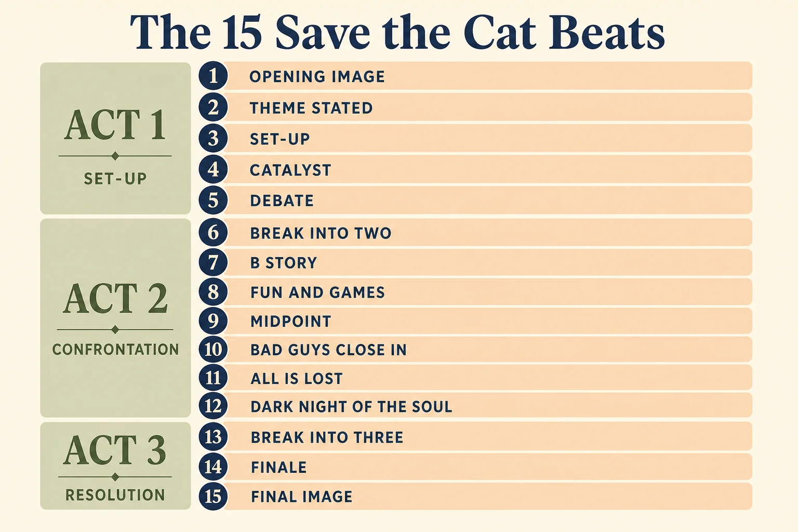Click the number 4 circle beside Catalyst
This screenshot has height=532, width=798.
(x=213, y=169)
